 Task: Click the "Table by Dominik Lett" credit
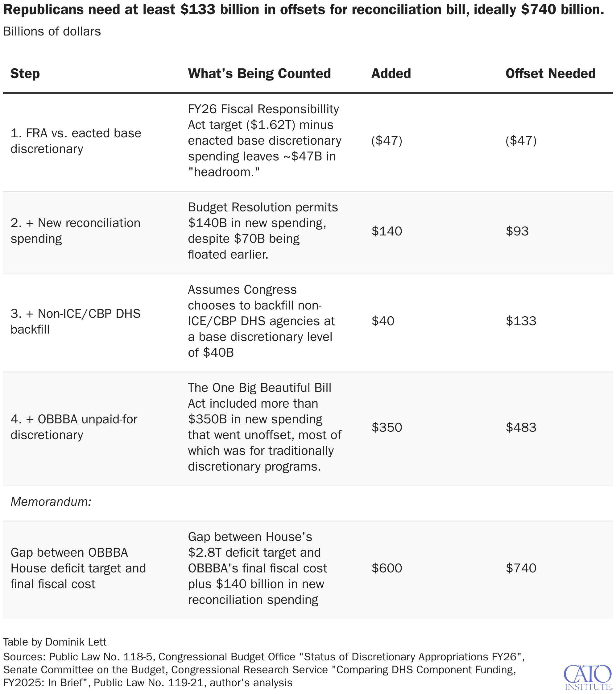tap(55, 642)
